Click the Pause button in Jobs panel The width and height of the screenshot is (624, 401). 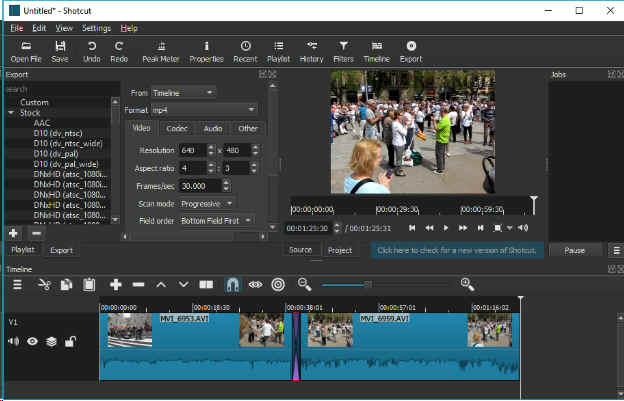pos(575,250)
